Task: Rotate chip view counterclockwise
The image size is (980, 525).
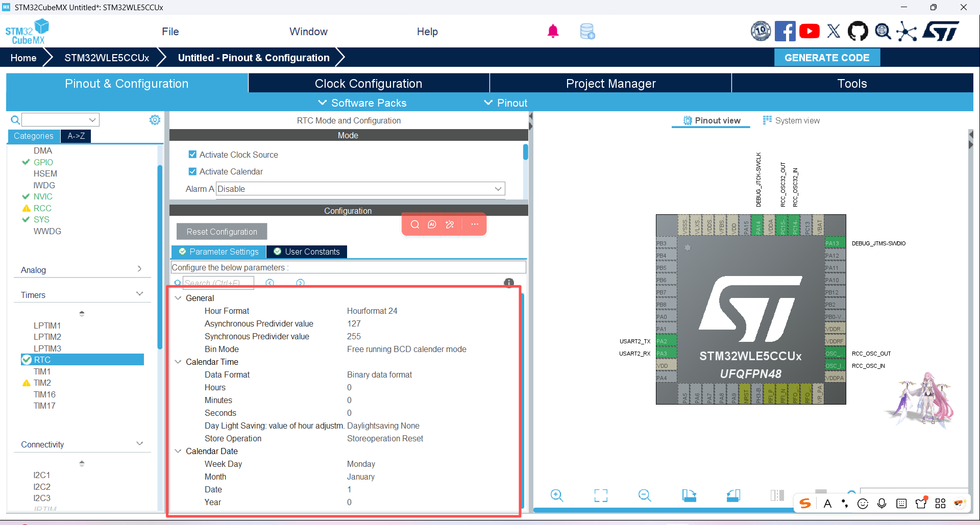Action: coord(733,495)
